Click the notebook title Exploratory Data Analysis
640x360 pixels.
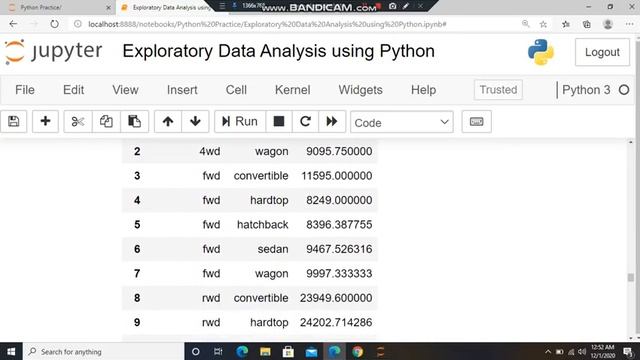point(278,51)
